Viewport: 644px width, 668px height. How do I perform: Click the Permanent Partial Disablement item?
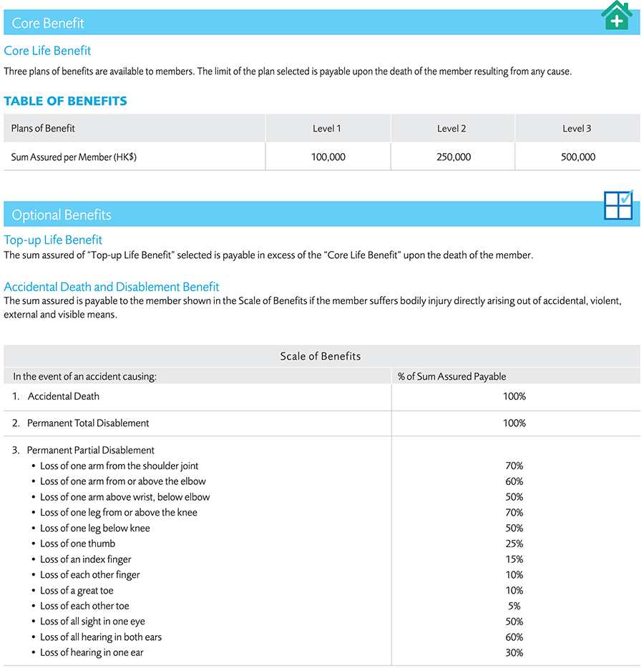click(x=91, y=451)
